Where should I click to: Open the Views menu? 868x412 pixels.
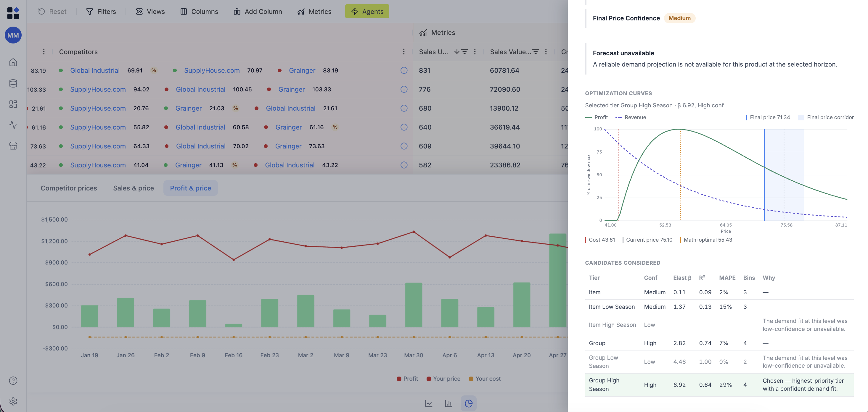coord(150,12)
